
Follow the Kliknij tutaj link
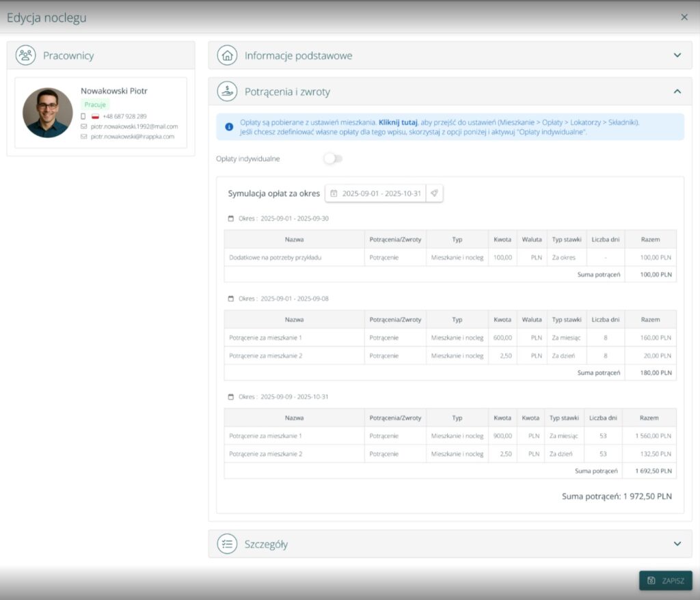pyautogui.click(x=398, y=122)
